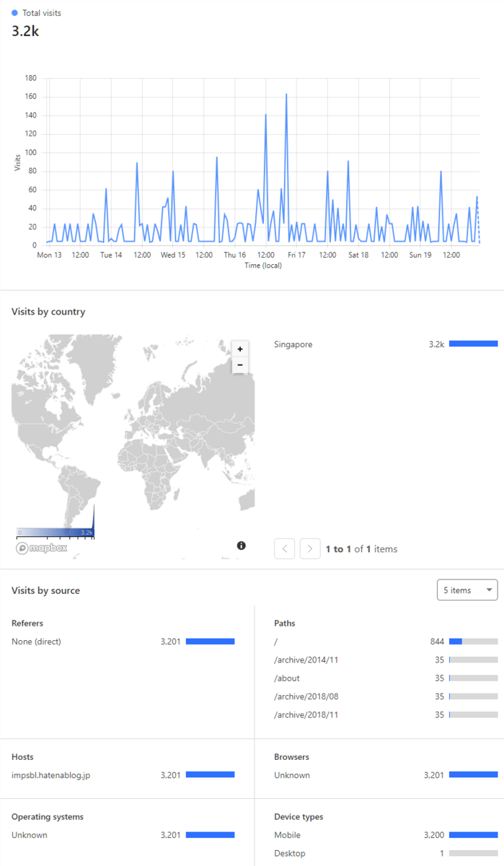Click the 3.2k total visits value
The image size is (504, 866).
pos(25,30)
